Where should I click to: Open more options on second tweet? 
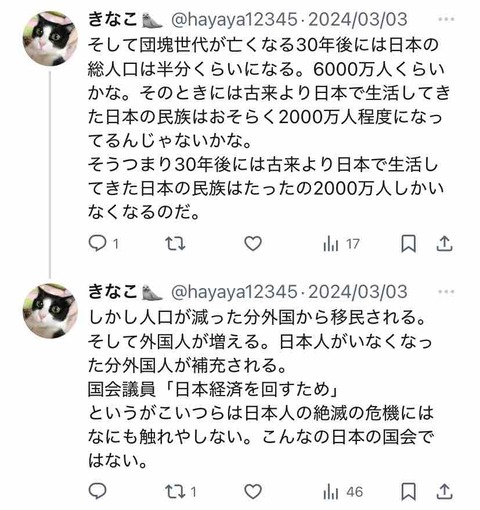pos(446,292)
